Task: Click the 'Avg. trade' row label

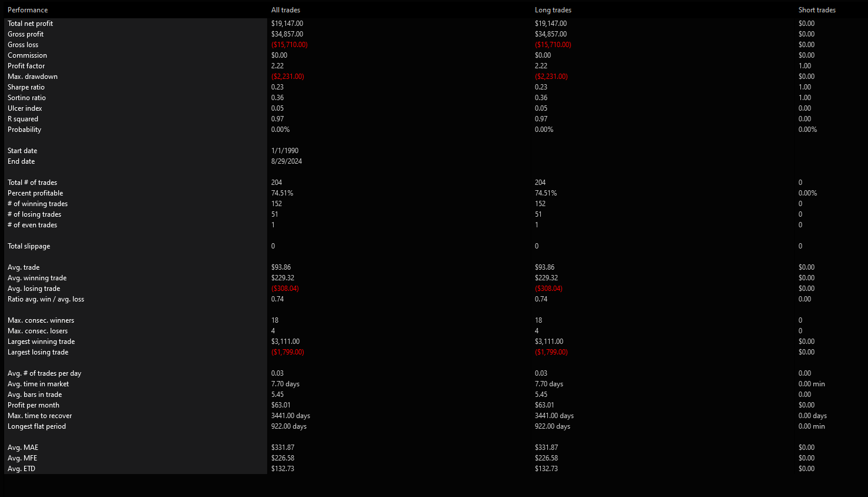Action: tap(24, 267)
